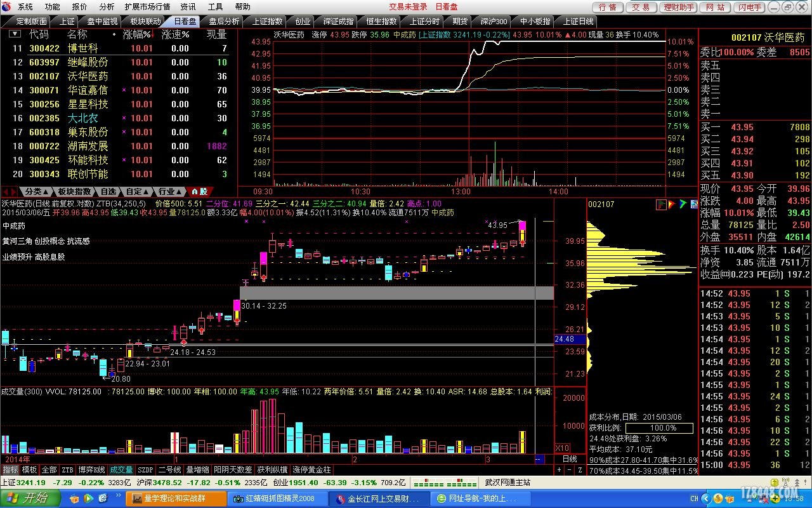Select the 涨停黄金柱 indicator tab
Screen dimensions: 812x508
[x=311, y=470]
